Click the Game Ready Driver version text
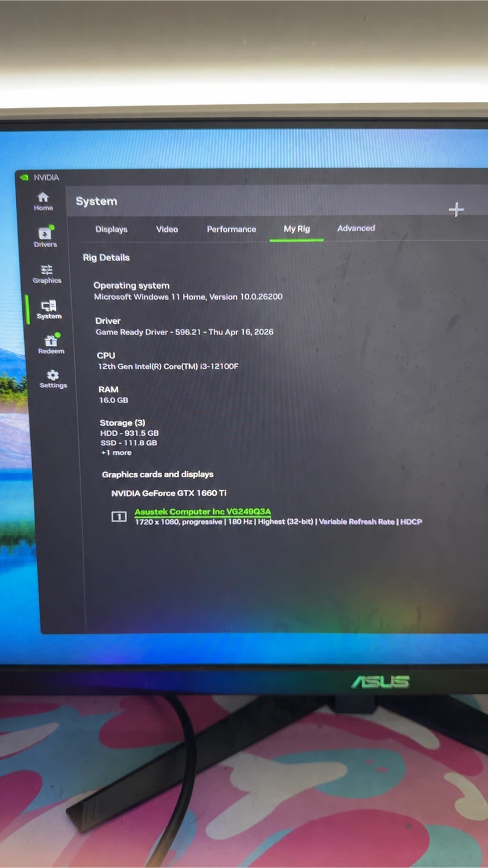 point(184,332)
